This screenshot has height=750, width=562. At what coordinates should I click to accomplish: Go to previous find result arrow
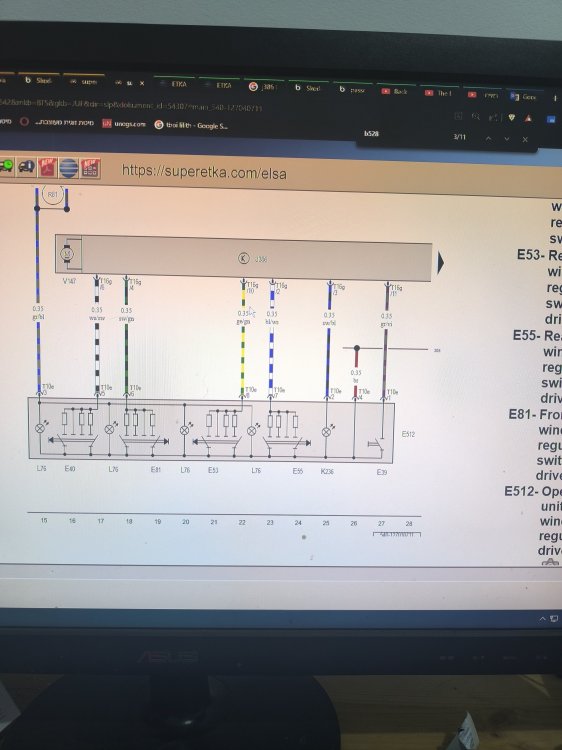488,138
